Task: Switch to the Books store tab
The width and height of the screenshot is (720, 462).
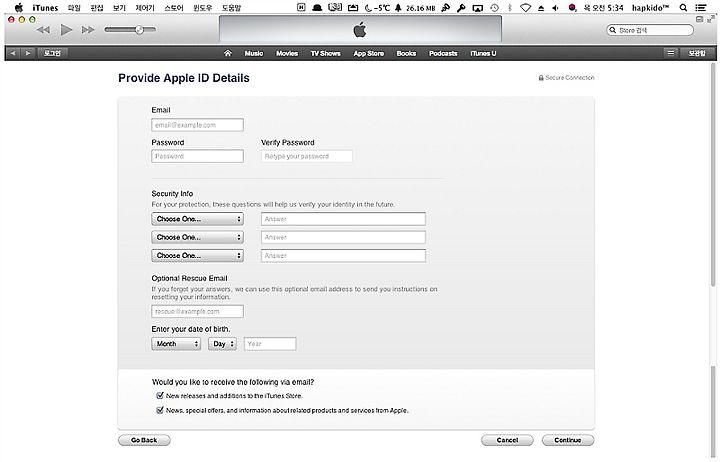Action: [x=406, y=53]
